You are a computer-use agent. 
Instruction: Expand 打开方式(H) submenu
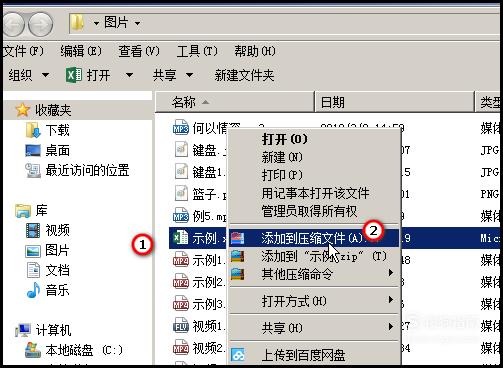point(314,301)
